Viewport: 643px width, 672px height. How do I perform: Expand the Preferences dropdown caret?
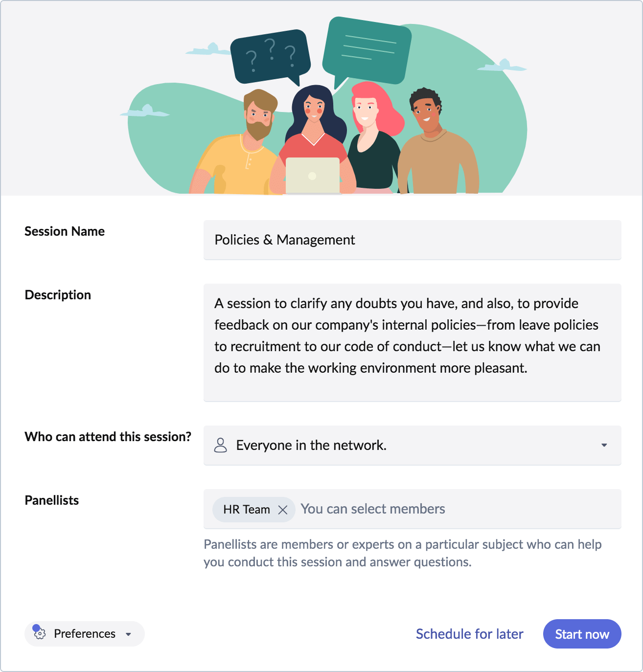129,634
